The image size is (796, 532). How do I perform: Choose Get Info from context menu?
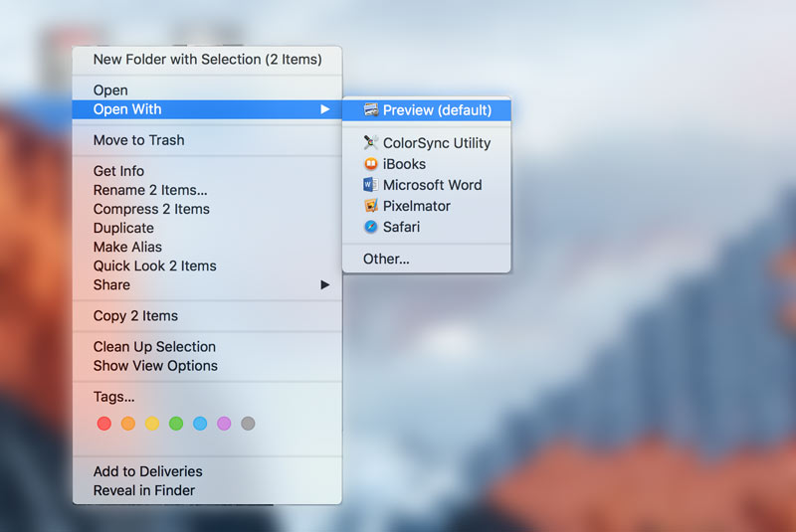[118, 171]
